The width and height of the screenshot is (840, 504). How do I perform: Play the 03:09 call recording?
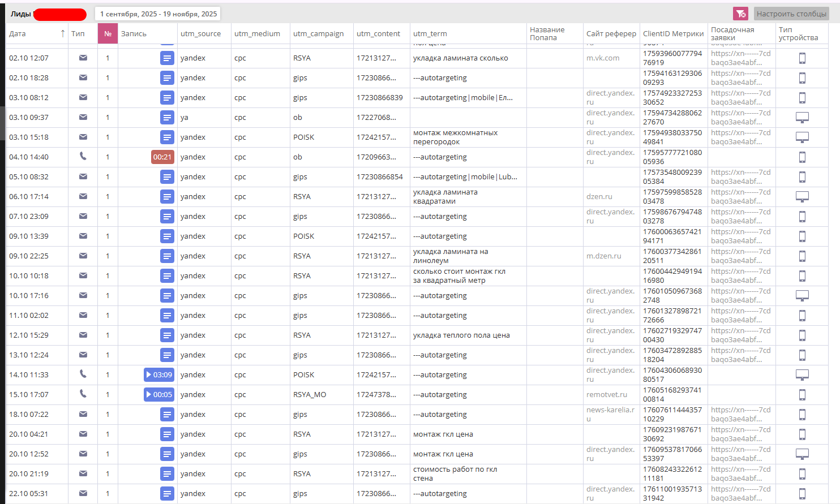[158, 374]
